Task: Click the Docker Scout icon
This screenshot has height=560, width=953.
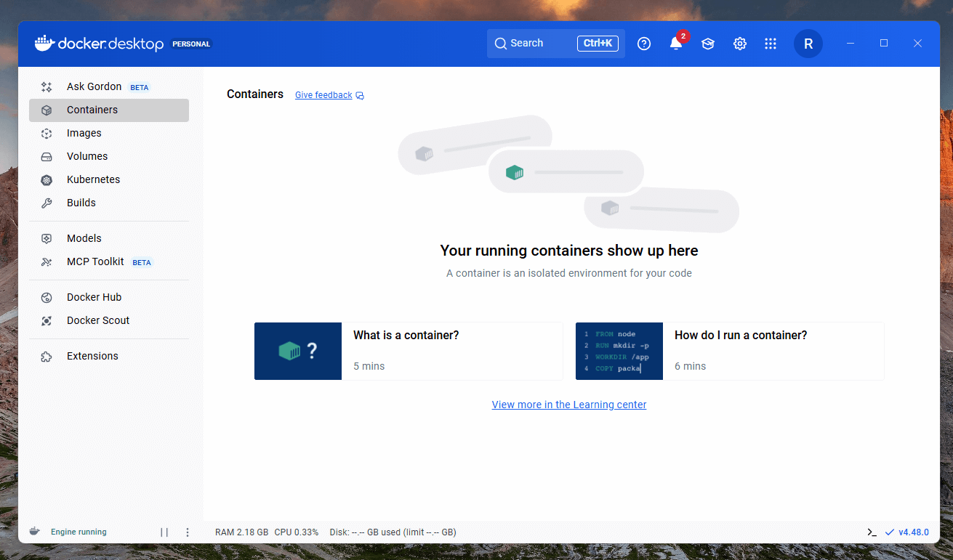Action: click(47, 320)
